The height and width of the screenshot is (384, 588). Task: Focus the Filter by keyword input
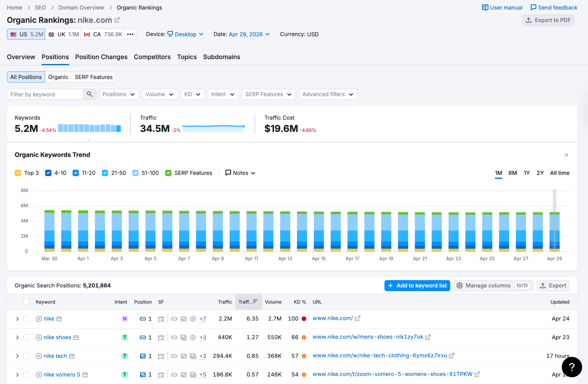[45, 94]
